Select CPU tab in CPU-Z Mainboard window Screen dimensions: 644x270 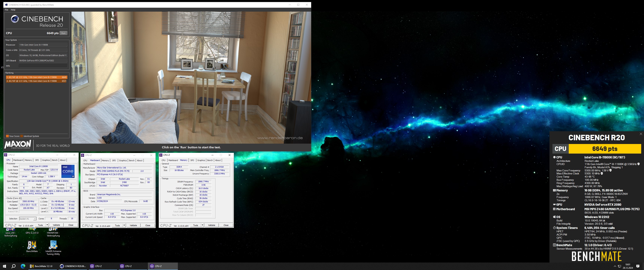coord(85,160)
